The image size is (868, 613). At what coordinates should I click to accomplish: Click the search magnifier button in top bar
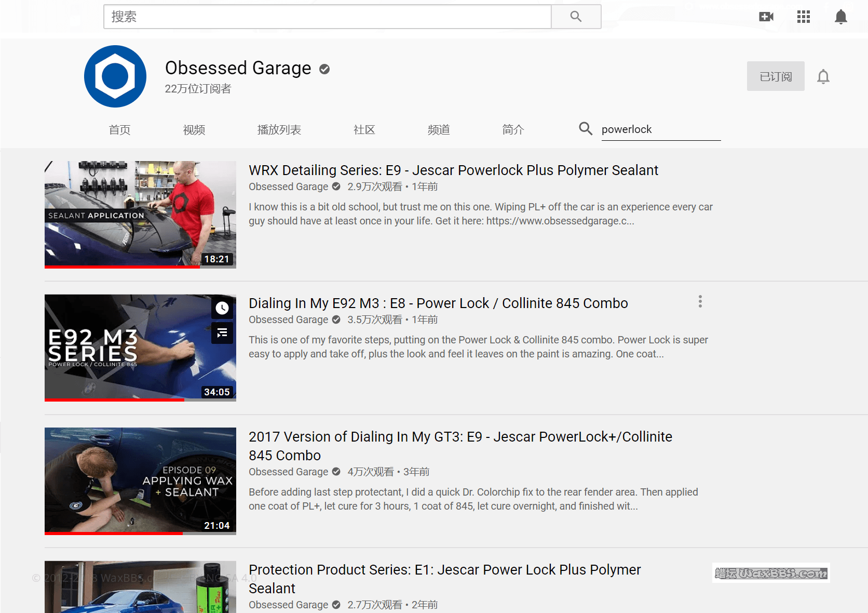(576, 17)
